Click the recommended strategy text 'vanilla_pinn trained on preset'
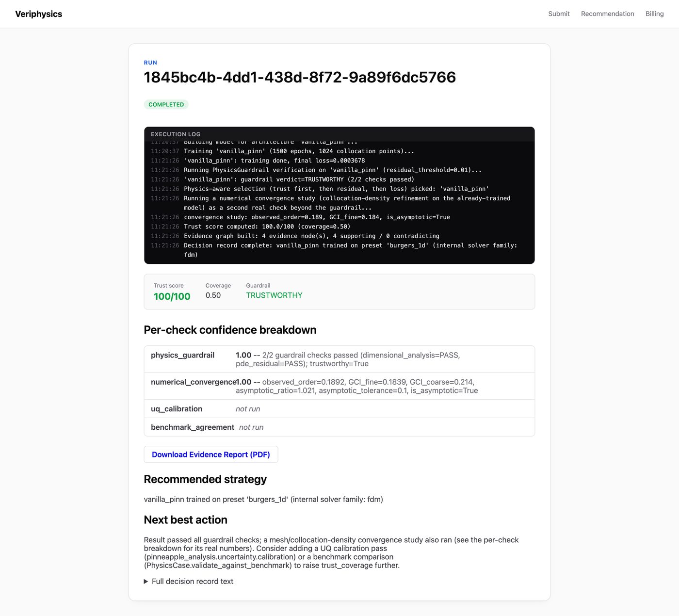679x616 pixels. pos(263,500)
